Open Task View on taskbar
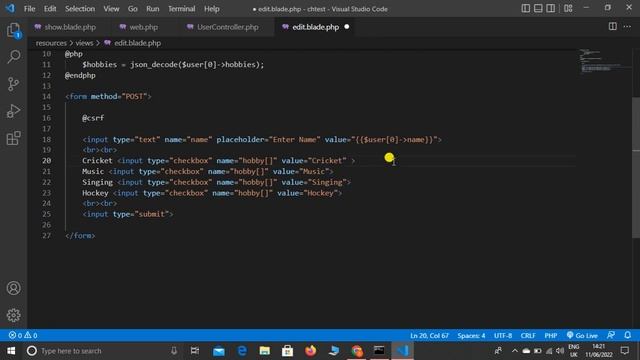 (195, 351)
